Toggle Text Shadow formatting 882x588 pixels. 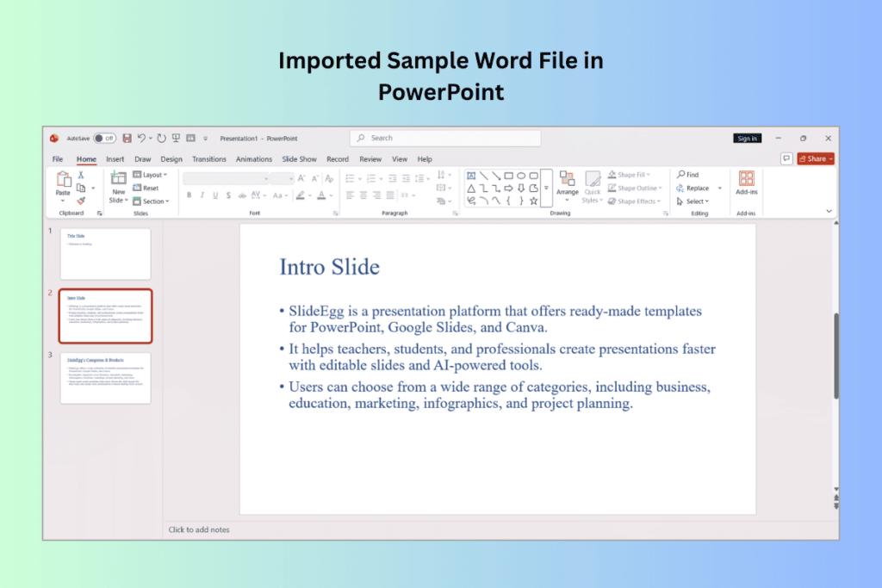228,195
